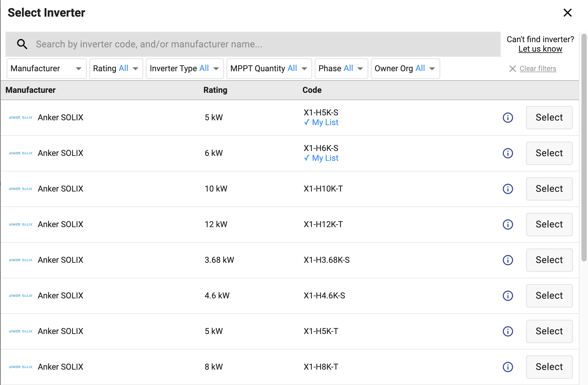Select the X1-H10K-T 10 kW inverter
Viewport: 588px width, 385px height.
coord(549,189)
